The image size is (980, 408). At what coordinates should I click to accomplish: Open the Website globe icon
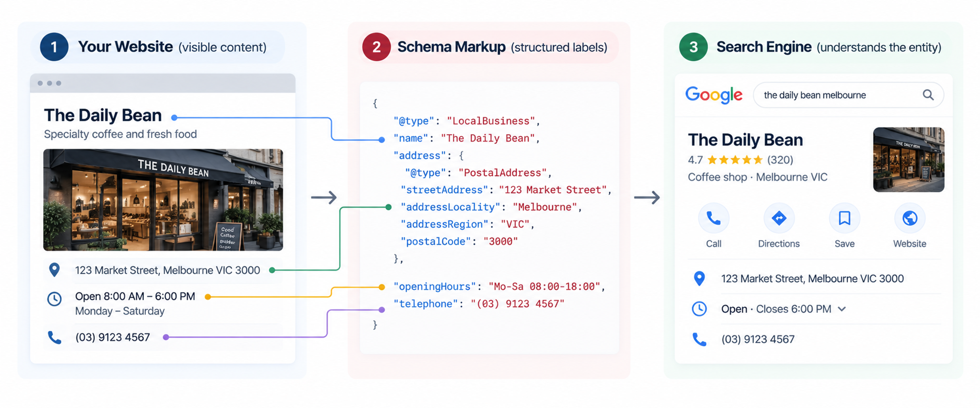tap(910, 218)
